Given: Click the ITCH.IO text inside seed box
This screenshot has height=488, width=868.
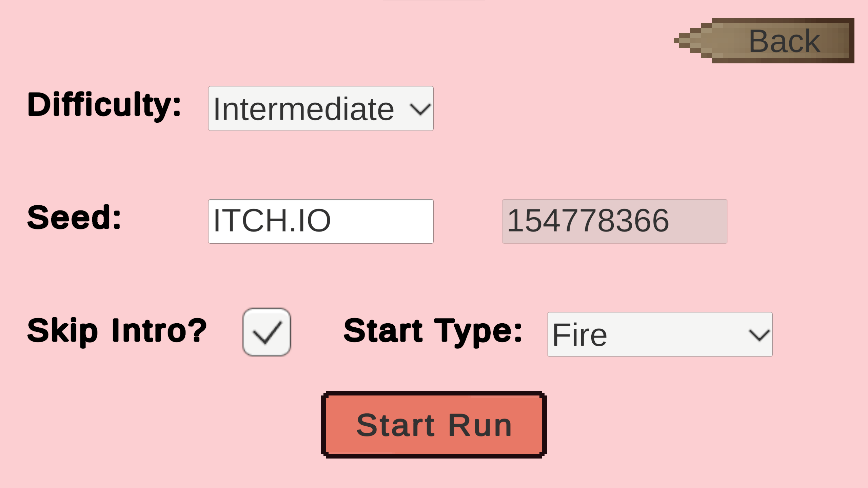Looking at the screenshot, I should [x=272, y=221].
